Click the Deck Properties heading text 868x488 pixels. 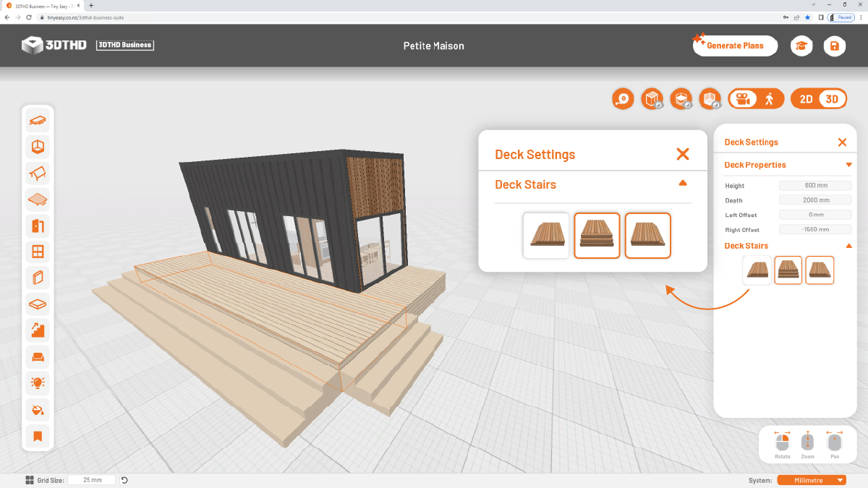tap(755, 165)
